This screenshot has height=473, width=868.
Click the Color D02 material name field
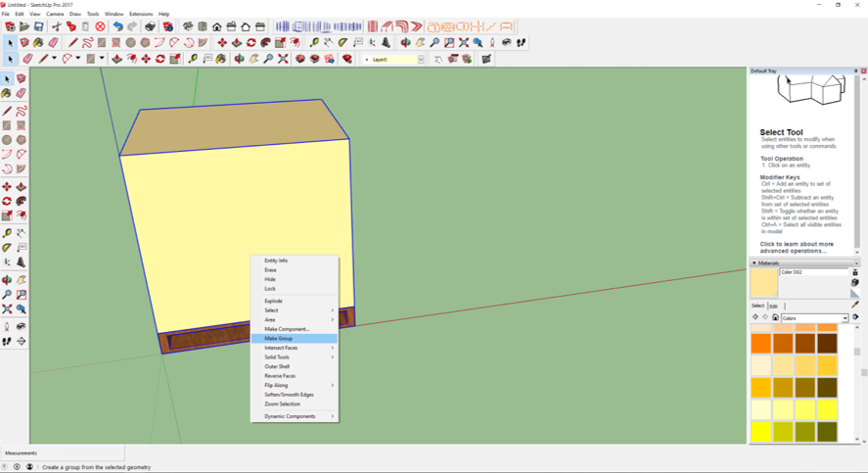click(x=814, y=272)
